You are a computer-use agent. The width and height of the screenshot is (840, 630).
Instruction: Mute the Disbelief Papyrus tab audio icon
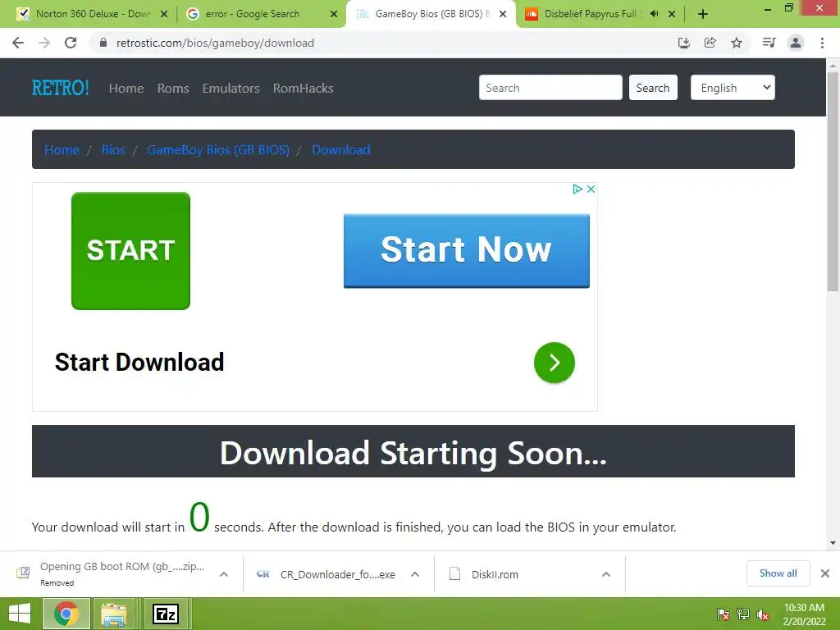coord(654,14)
